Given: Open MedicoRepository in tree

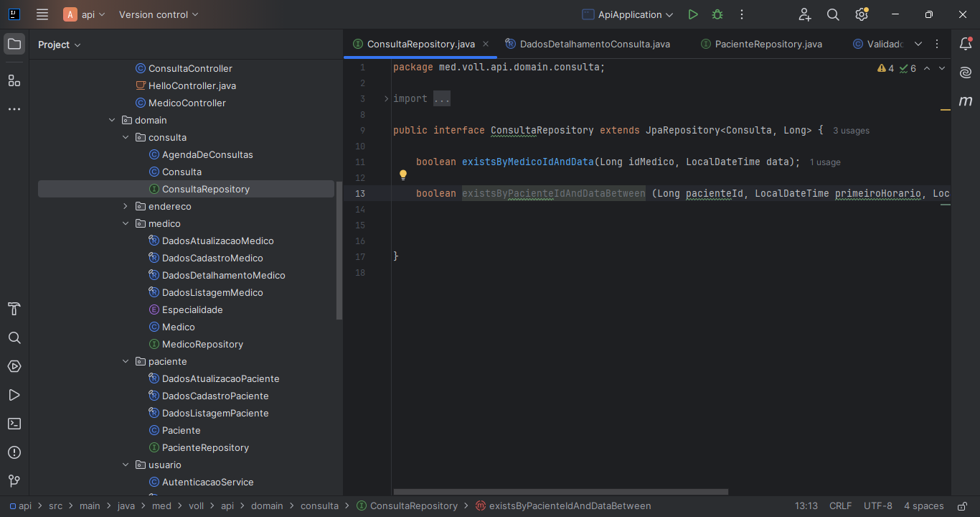Looking at the screenshot, I should pyautogui.click(x=202, y=344).
